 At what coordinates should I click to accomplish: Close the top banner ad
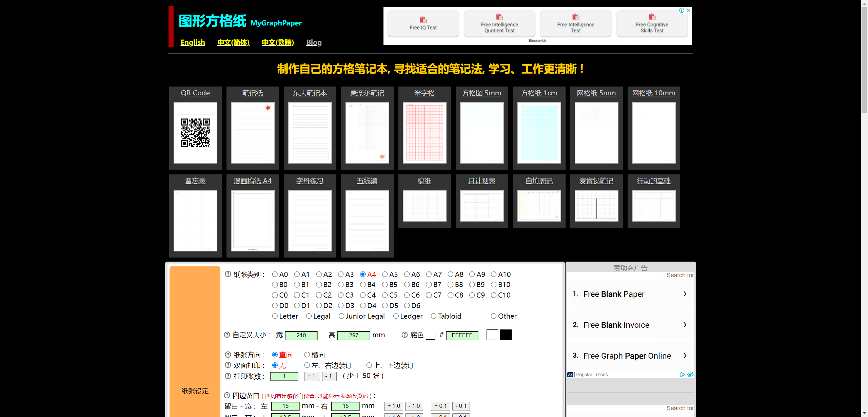688,10
